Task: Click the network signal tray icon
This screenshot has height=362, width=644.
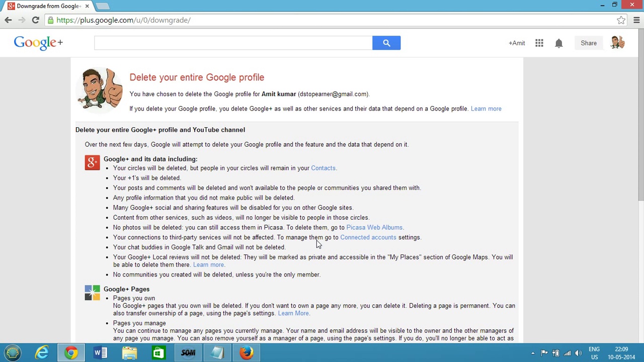Action: point(567,353)
